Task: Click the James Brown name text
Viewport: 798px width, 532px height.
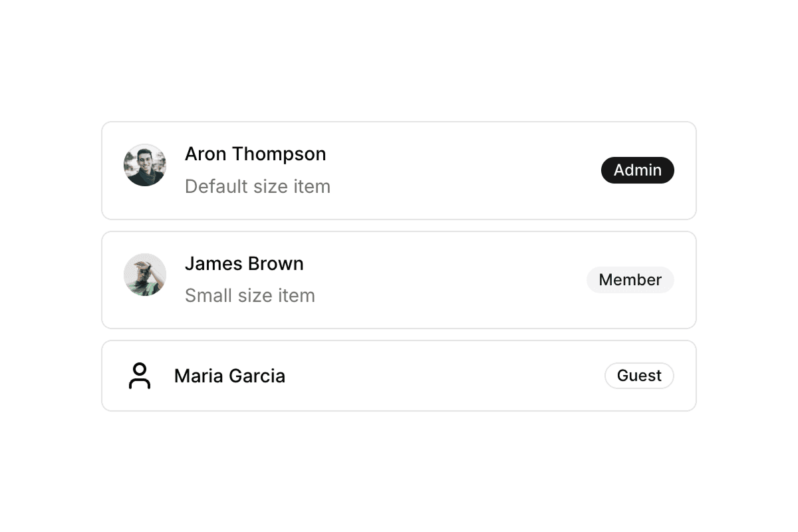Action: click(244, 264)
